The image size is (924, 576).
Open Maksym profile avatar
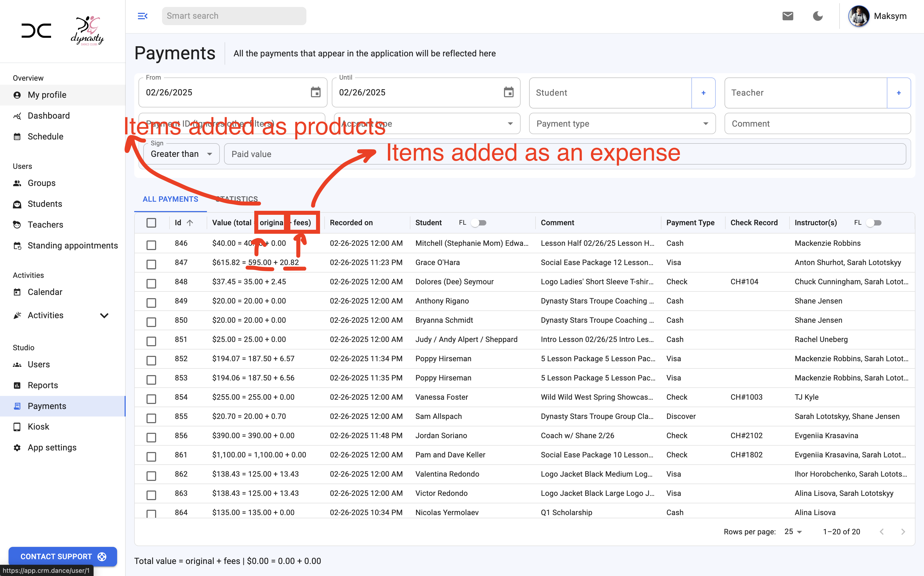pos(858,16)
